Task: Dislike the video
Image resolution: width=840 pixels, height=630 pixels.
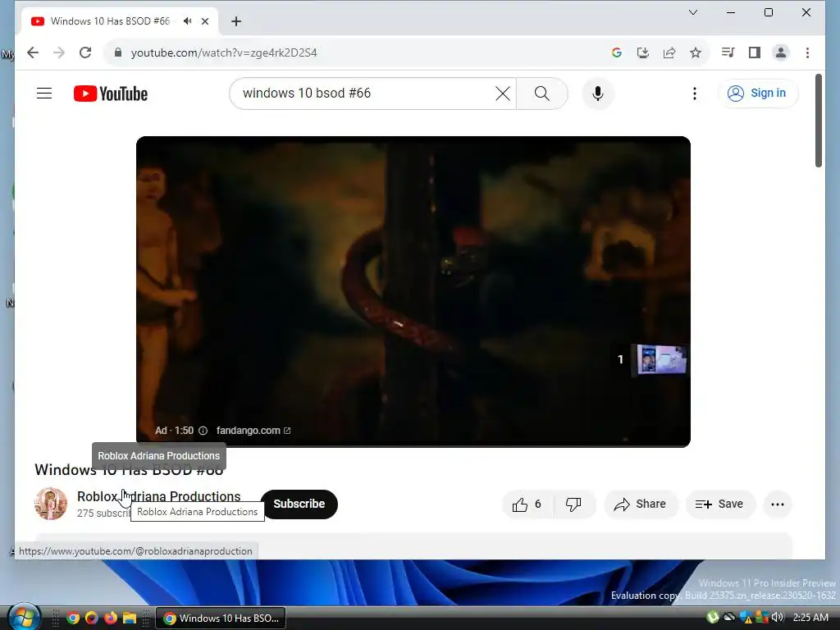Action: pos(573,504)
